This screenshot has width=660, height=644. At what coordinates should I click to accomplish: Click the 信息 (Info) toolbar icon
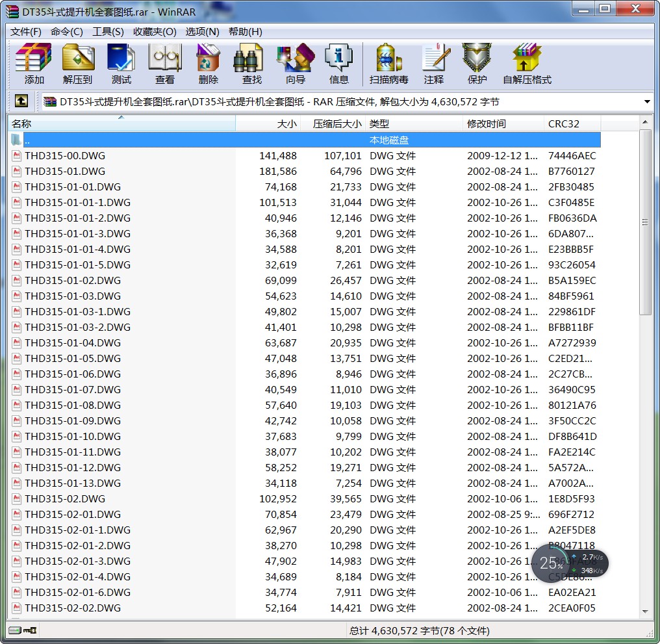338,58
